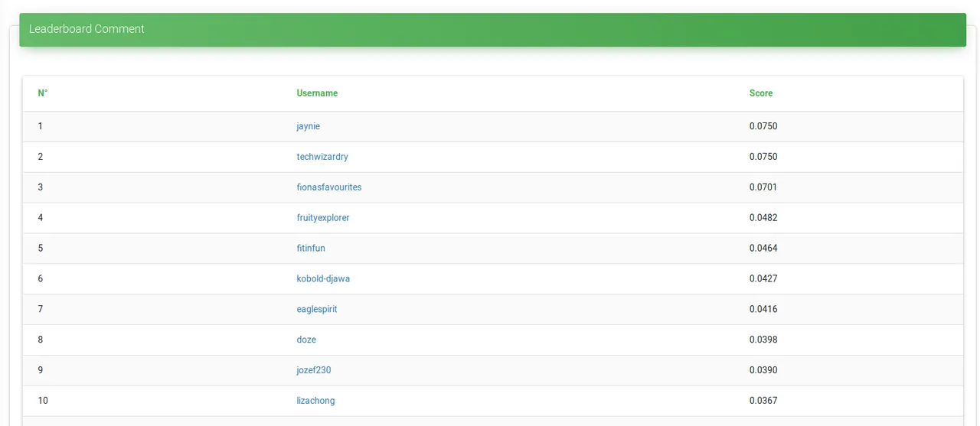Select the score 0.0427
980x426 pixels.
pos(763,279)
